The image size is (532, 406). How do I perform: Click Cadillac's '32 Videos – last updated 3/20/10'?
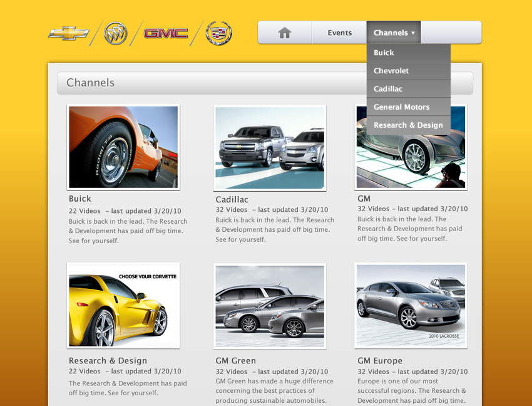272,210
